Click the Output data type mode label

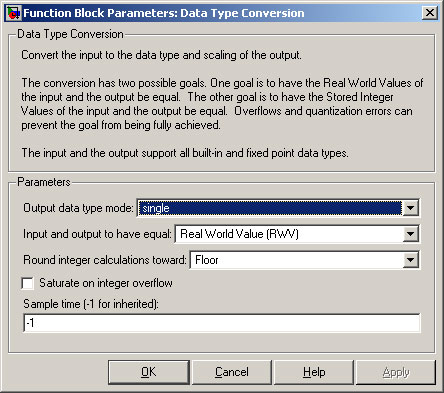tap(78, 208)
